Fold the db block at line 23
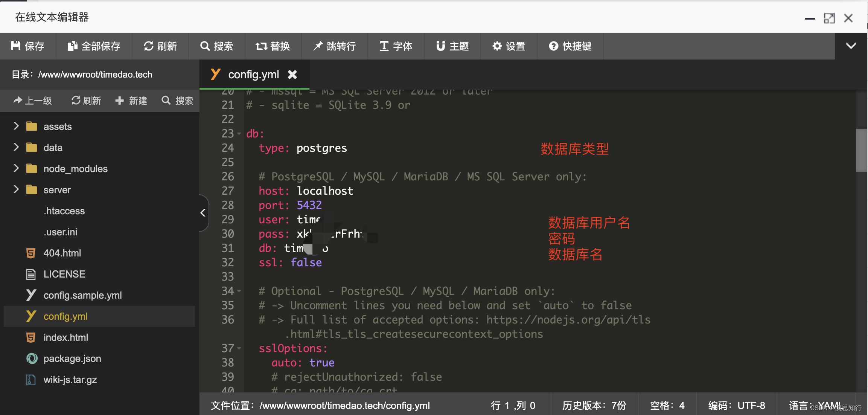The width and height of the screenshot is (868, 415). coord(239,134)
